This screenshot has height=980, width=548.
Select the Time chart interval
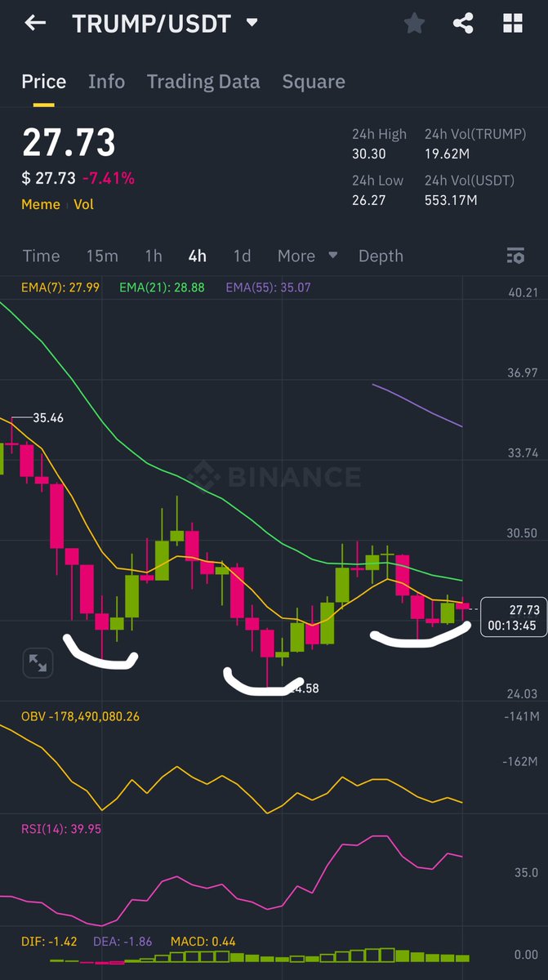pyautogui.click(x=41, y=256)
